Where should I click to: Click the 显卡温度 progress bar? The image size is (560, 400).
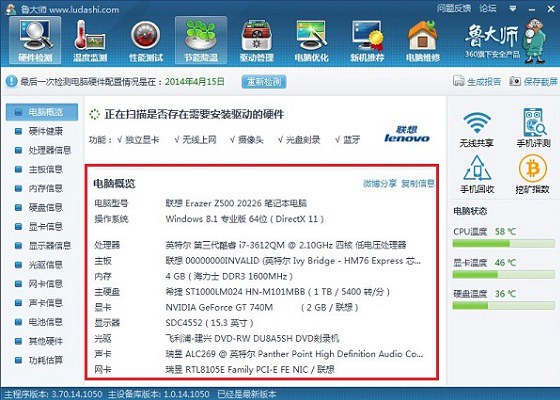click(x=503, y=275)
